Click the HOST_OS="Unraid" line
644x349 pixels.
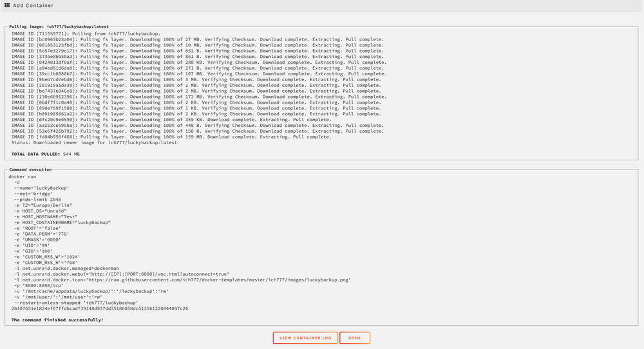(x=40, y=211)
